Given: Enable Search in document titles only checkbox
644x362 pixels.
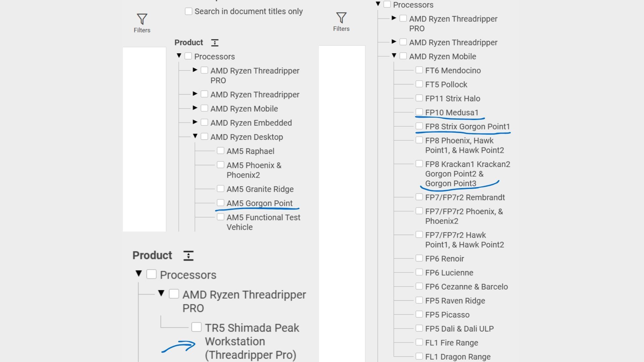Looking at the screenshot, I should 189,11.
